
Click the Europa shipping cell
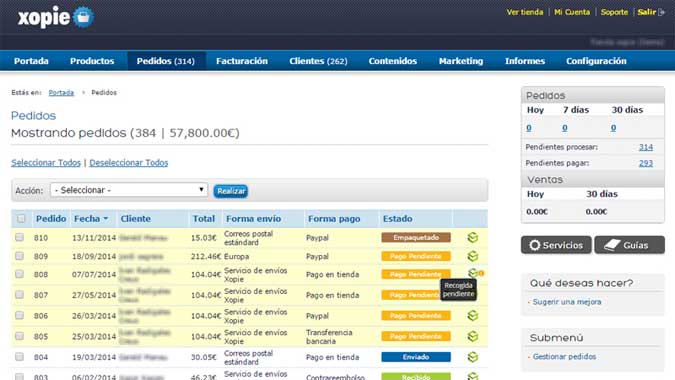pos(236,256)
